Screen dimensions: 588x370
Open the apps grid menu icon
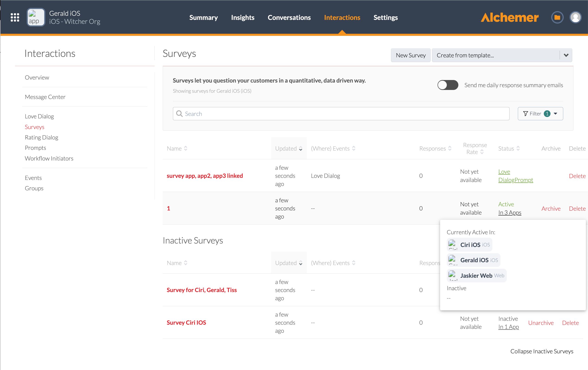point(15,17)
